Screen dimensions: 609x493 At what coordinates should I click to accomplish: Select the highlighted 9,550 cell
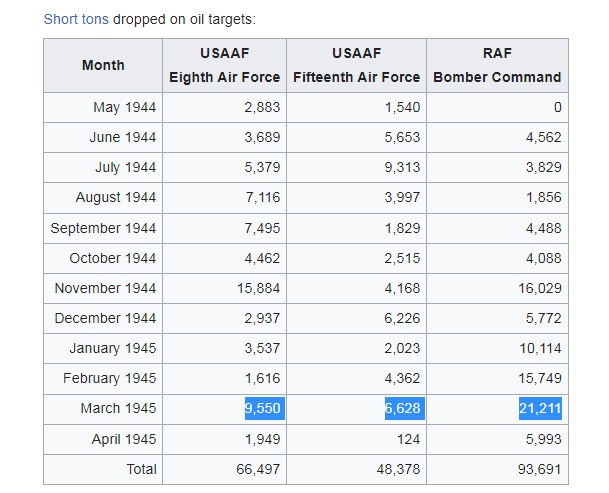coord(262,408)
